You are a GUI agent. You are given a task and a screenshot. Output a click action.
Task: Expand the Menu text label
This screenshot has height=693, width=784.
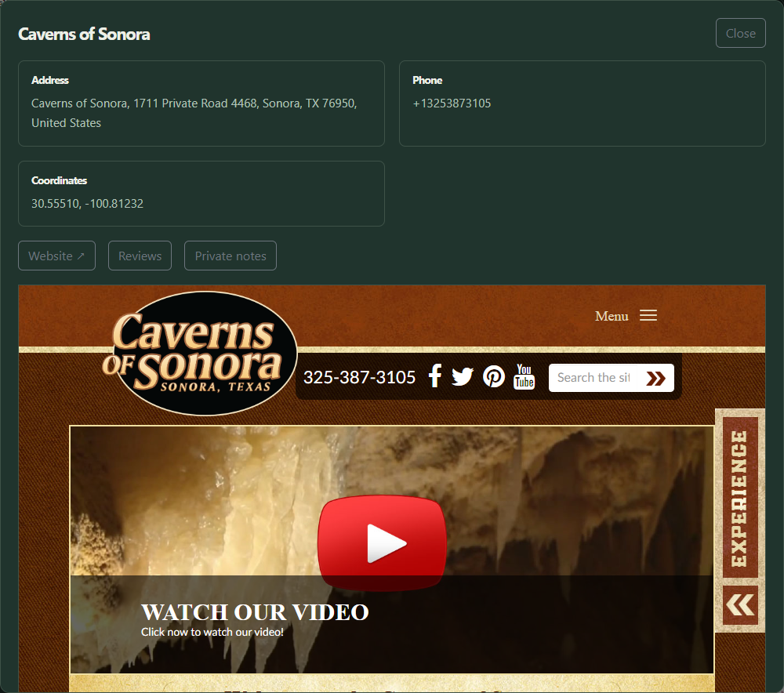pyautogui.click(x=612, y=316)
